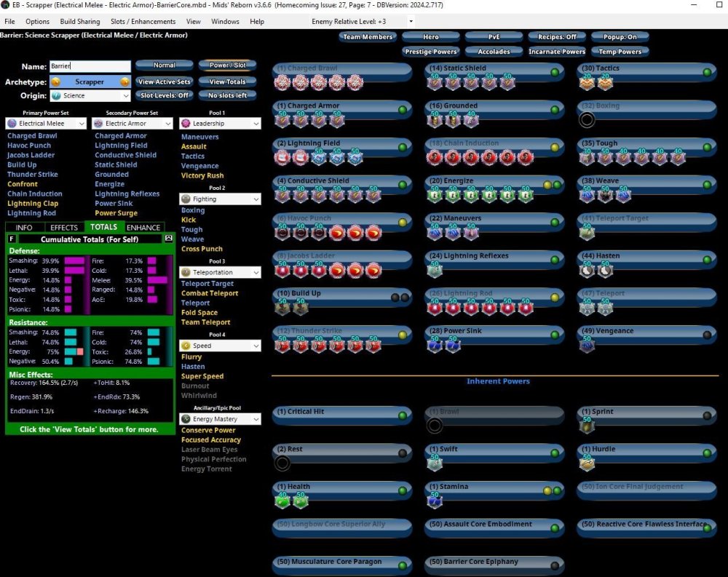
Task: Click the Hurdle enhancement slot icon
Action: [x=587, y=463]
